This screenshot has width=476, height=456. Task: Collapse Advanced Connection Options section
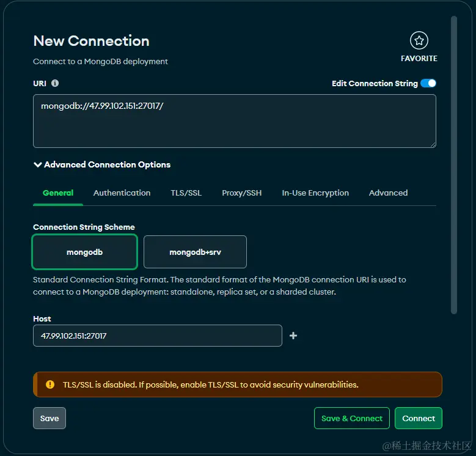[x=102, y=164]
